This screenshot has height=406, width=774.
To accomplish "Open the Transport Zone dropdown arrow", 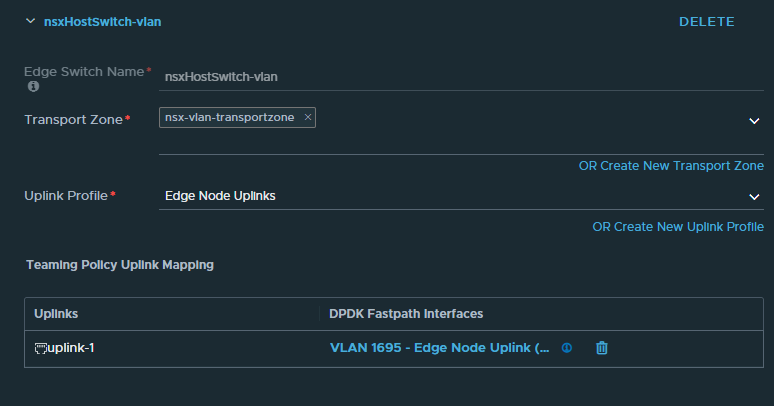I will coord(754,120).
